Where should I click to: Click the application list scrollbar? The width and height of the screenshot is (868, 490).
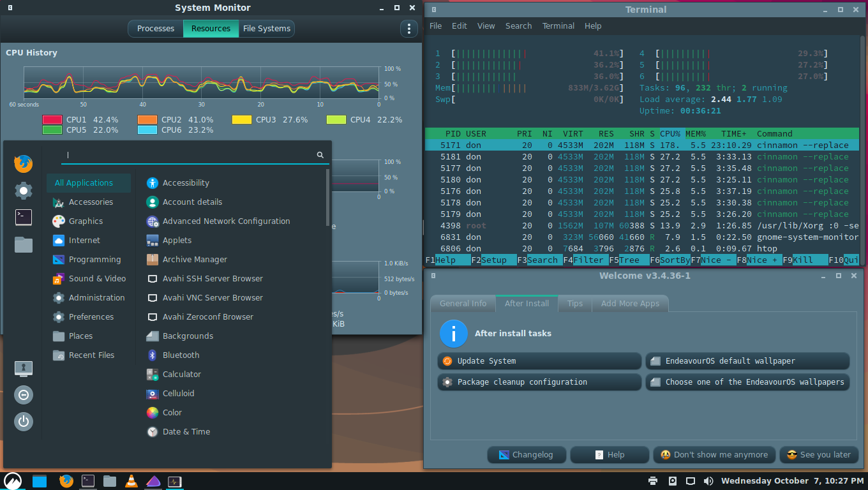tap(328, 198)
